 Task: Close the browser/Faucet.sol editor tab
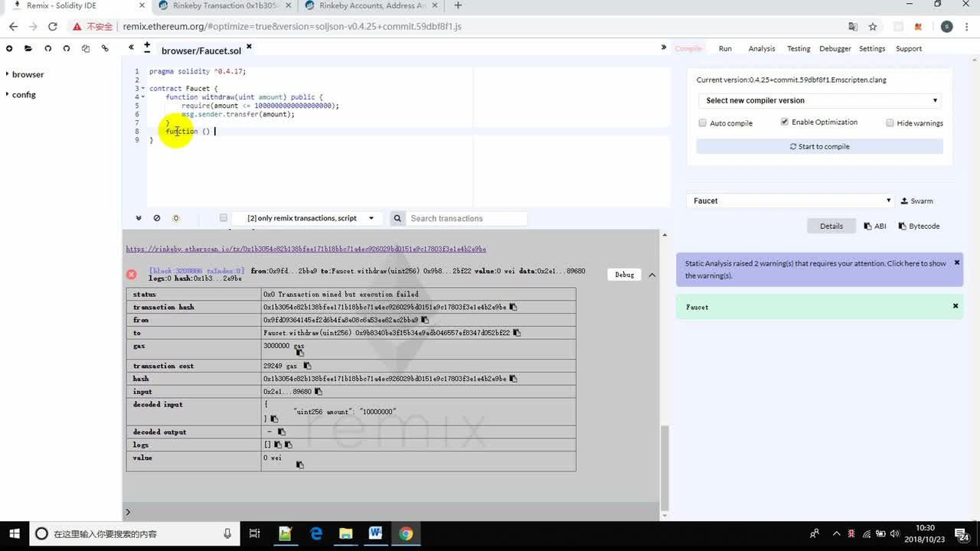click(249, 47)
